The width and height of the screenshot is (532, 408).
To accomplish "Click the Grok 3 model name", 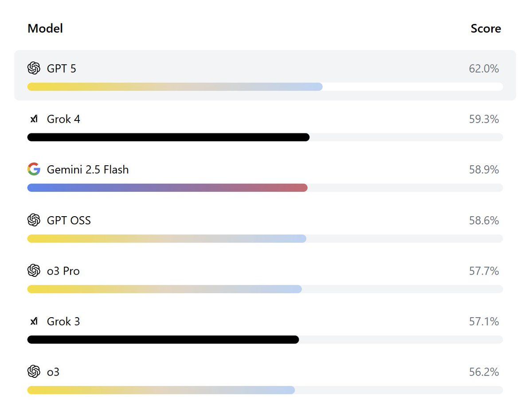I will point(63,321).
